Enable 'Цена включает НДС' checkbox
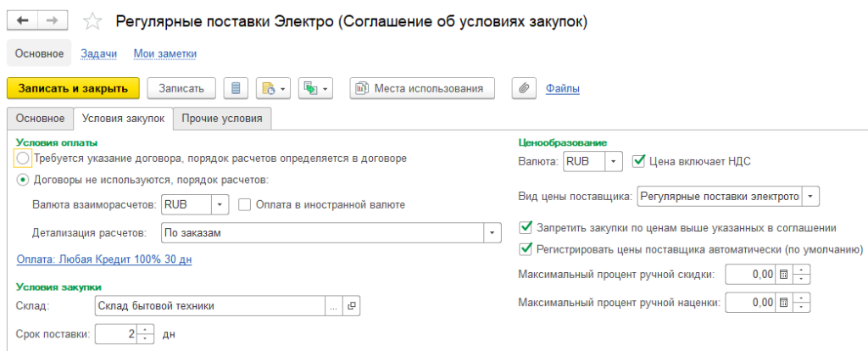Image resolution: width=868 pixels, height=351 pixels. point(639,160)
